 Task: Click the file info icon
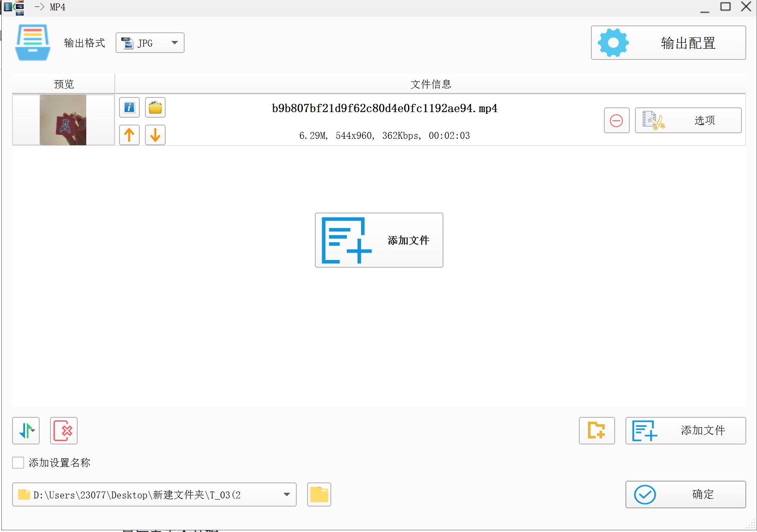129,107
